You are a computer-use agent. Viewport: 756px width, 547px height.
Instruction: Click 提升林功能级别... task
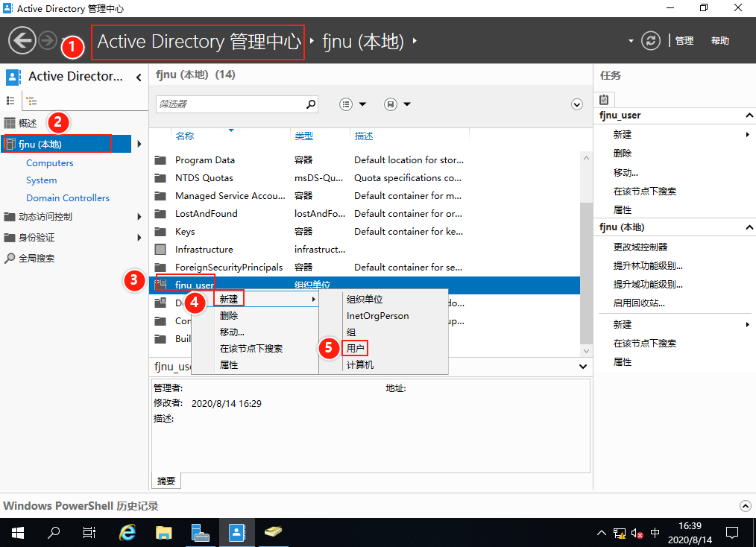pos(647,266)
